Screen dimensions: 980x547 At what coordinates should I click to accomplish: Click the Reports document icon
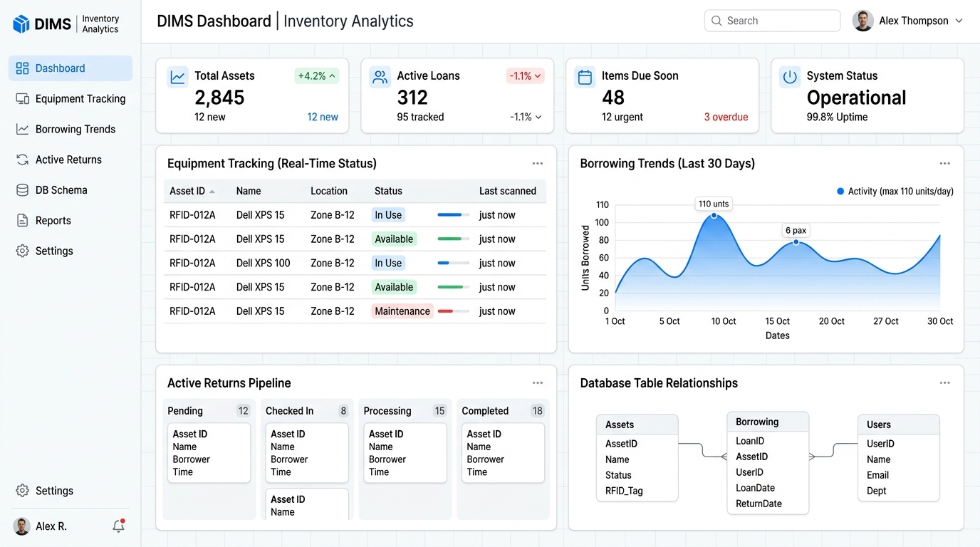click(22, 221)
